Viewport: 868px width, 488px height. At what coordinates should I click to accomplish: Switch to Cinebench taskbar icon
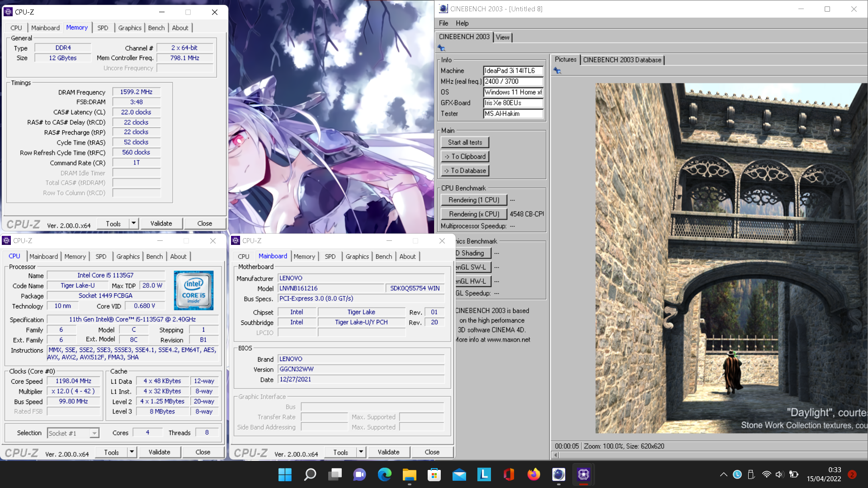(x=559, y=474)
